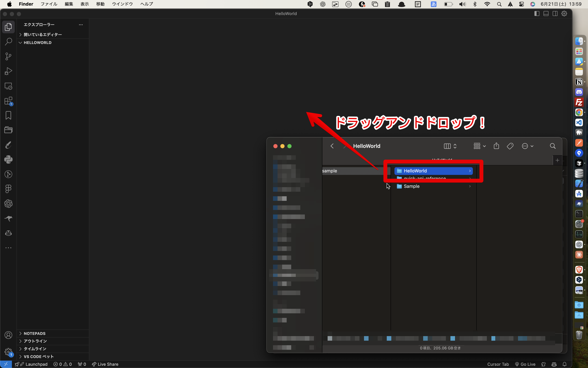Open the Finder view mode switcher
The height and width of the screenshot is (368, 588).
coord(450,146)
